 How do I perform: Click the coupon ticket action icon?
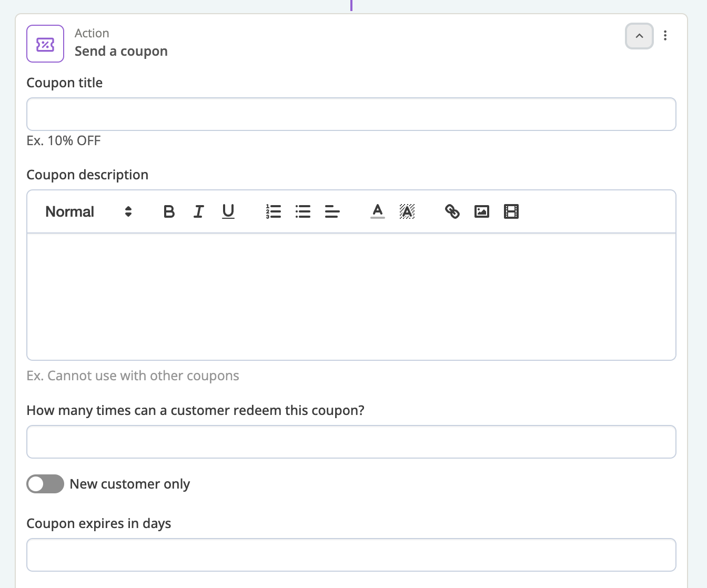[x=45, y=44]
